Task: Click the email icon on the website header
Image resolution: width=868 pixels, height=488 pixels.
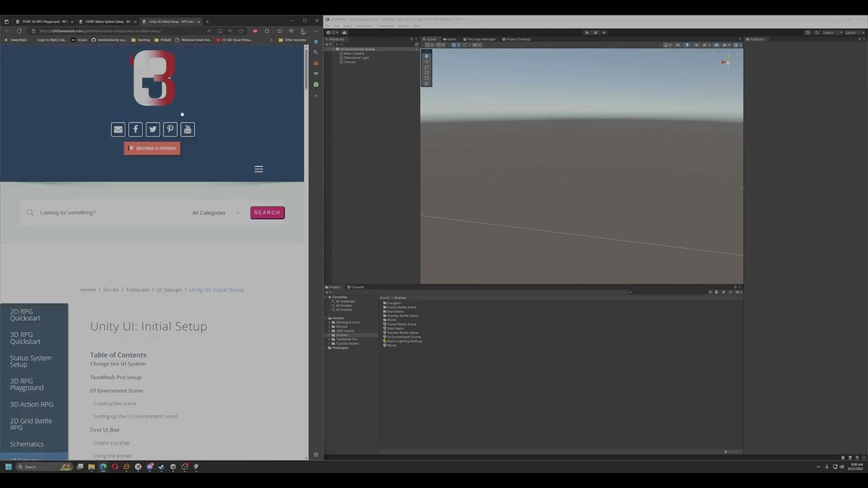Action: [118, 129]
